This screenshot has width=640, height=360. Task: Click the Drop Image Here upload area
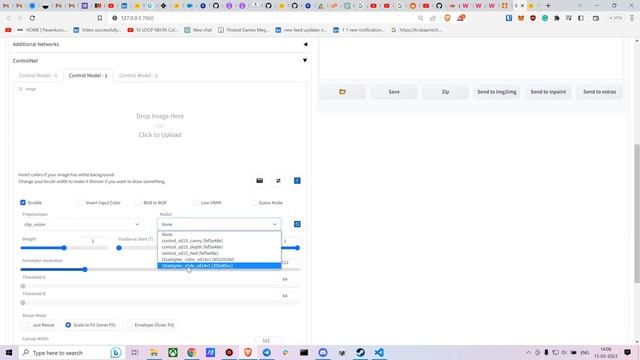pyautogui.click(x=160, y=125)
